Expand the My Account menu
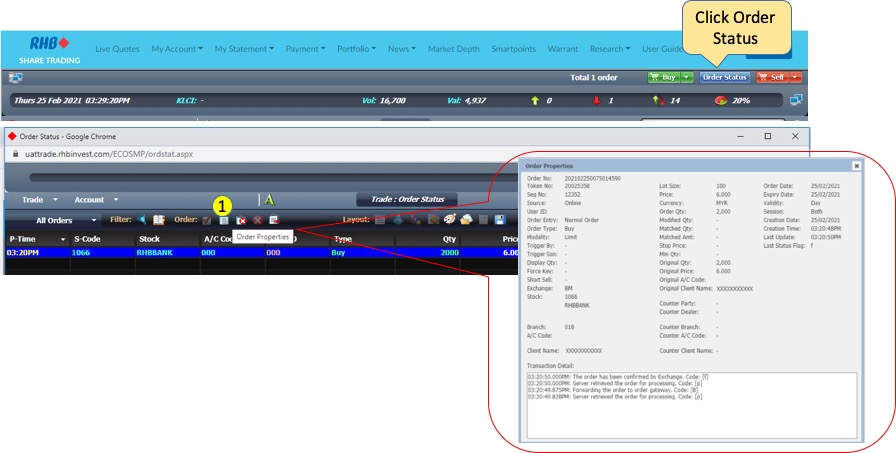896x453 pixels. [177, 49]
